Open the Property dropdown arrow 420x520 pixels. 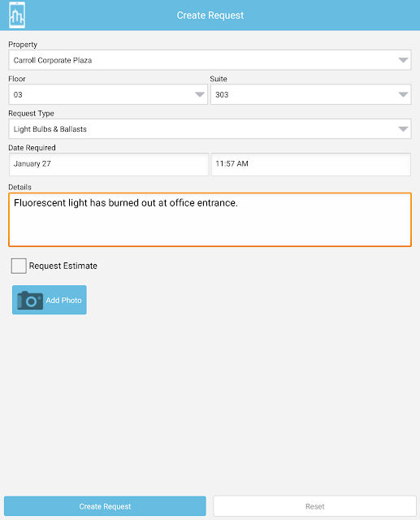pyautogui.click(x=403, y=60)
